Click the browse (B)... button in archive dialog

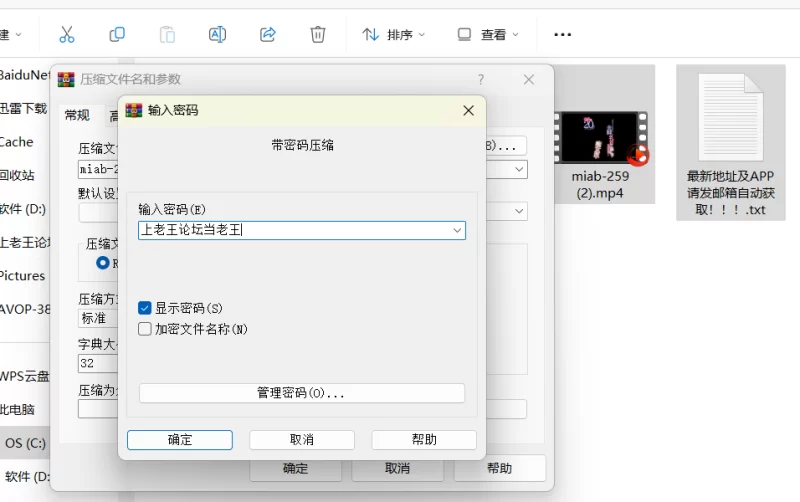point(506,146)
